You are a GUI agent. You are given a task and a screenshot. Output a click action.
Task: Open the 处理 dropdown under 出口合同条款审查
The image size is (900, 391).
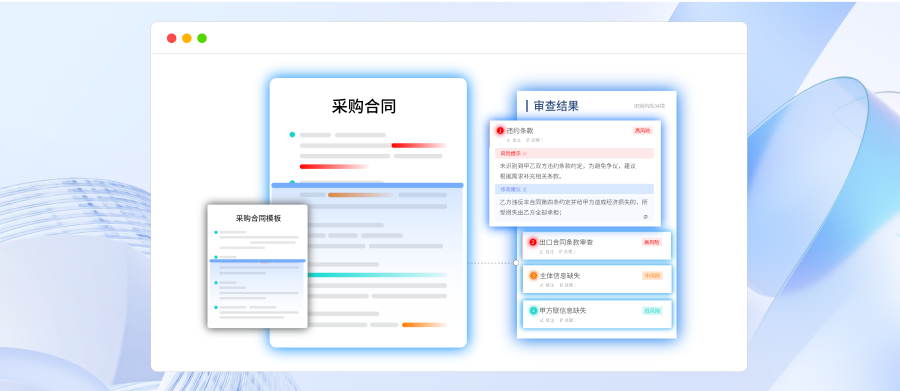coord(568,251)
